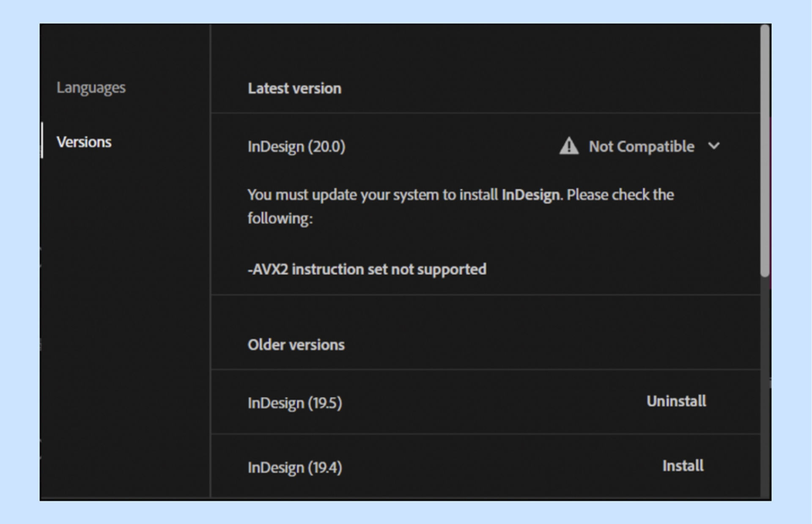Image resolution: width=812 pixels, height=524 pixels.
Task: Uninstall InDesign 19.5
Action: (676, 401)
